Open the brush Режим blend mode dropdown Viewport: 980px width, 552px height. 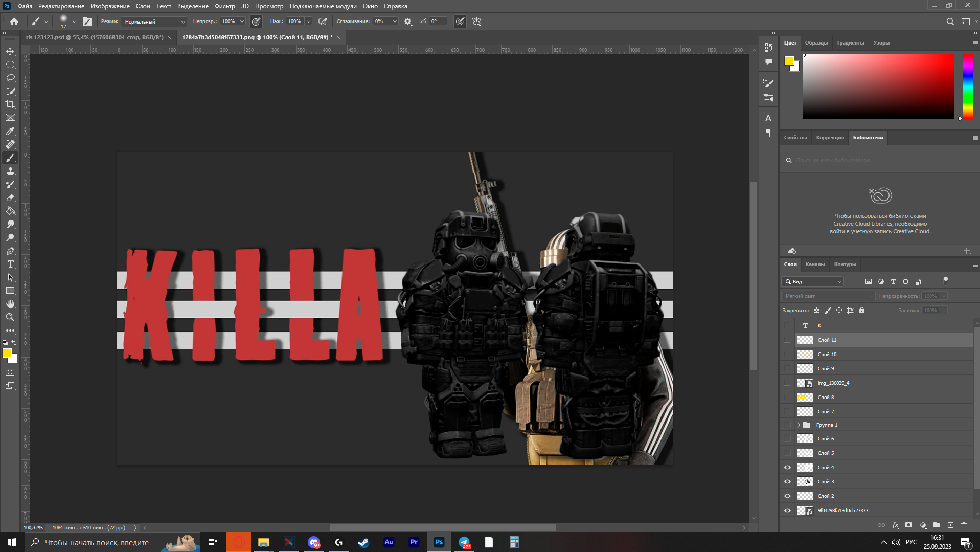(x=154, y=21)
